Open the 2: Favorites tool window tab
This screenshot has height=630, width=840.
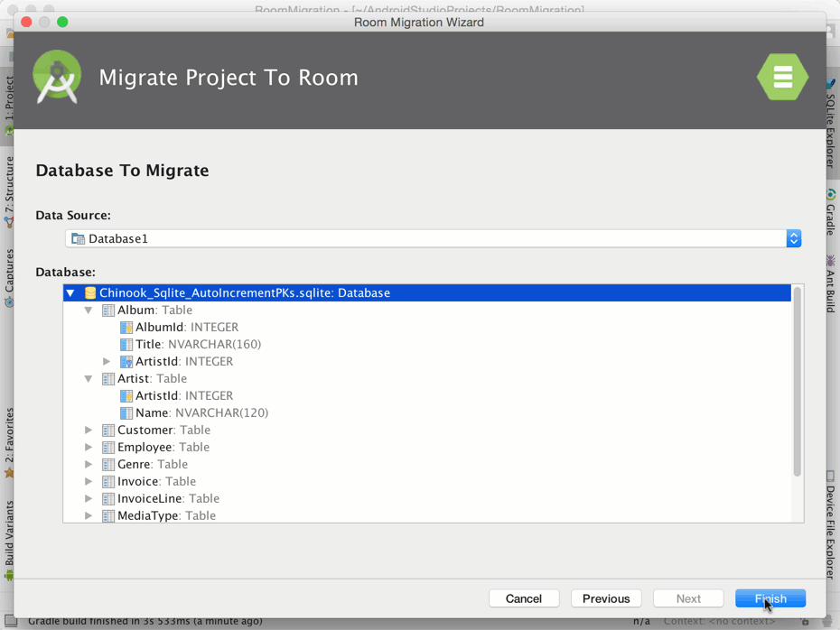pos(8,442)
